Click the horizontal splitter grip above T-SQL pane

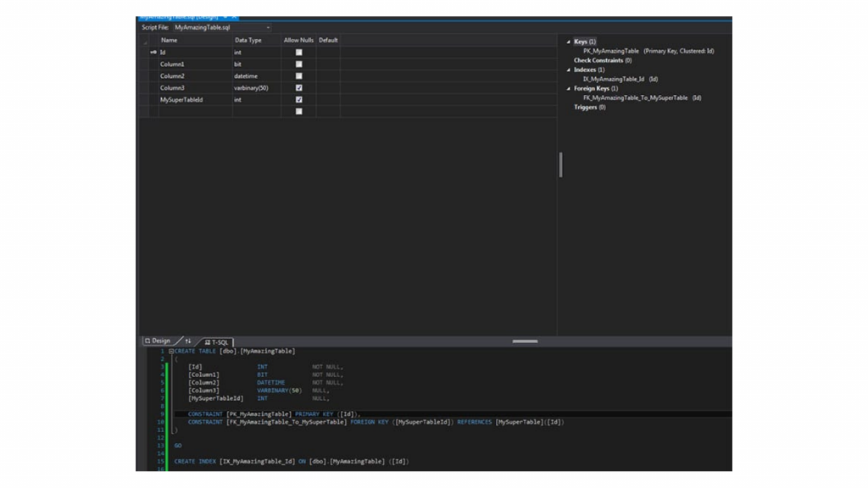525,341
